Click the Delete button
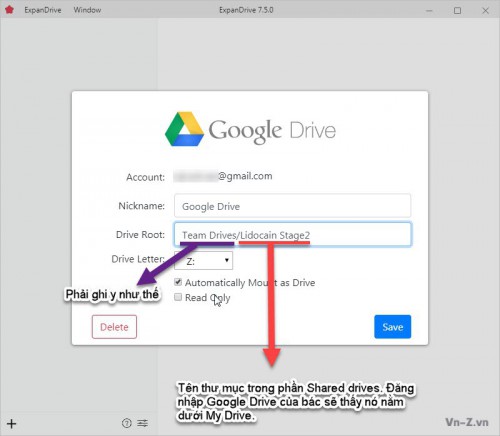Screen dimensions: 500x436 [114, 327]
